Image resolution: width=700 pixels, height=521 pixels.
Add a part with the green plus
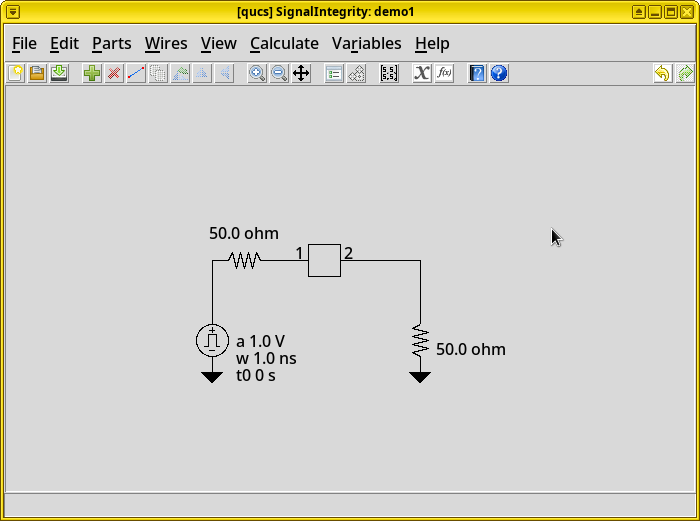tap(92, 73)
